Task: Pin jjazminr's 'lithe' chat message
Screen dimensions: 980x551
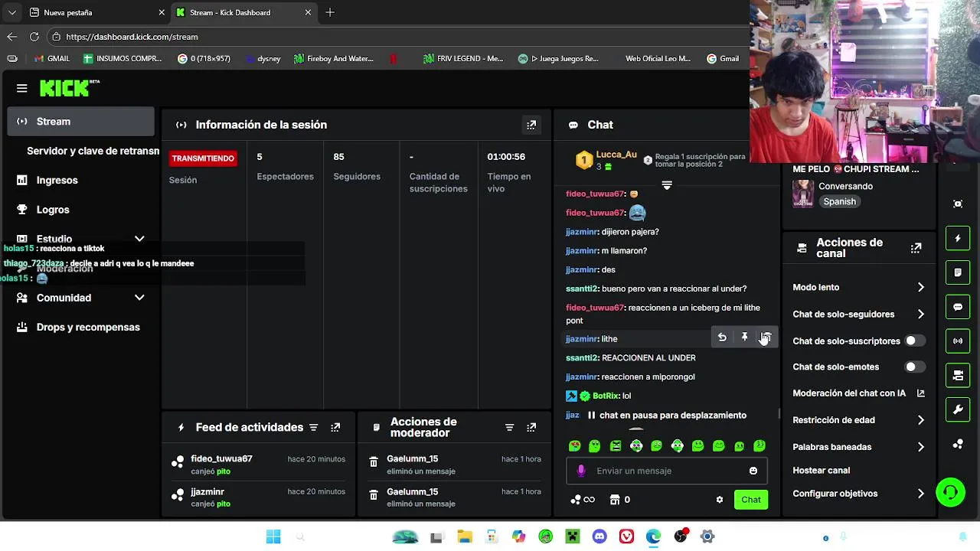Action: pyautogui.click(x=744, y=337)
